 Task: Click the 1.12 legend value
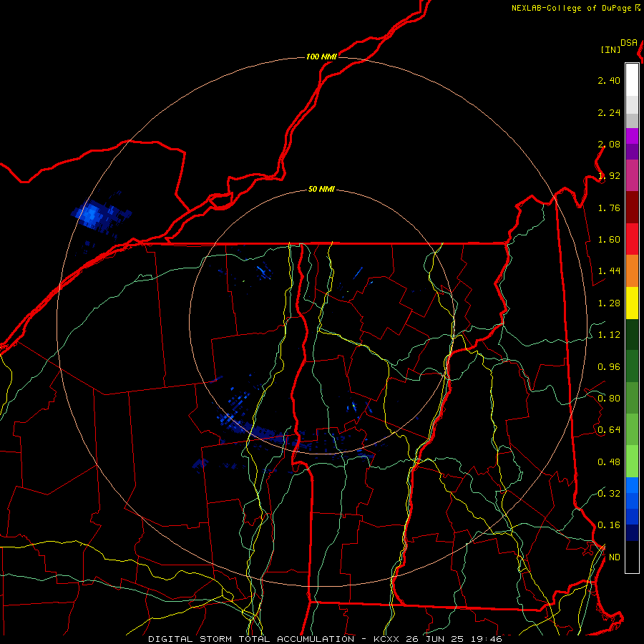[x=609, y=335]
